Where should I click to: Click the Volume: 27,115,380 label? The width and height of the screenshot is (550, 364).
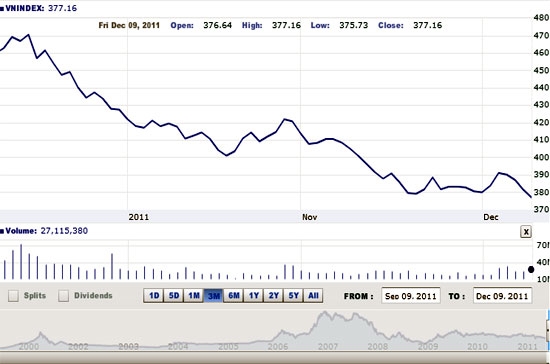coord(44,231)
